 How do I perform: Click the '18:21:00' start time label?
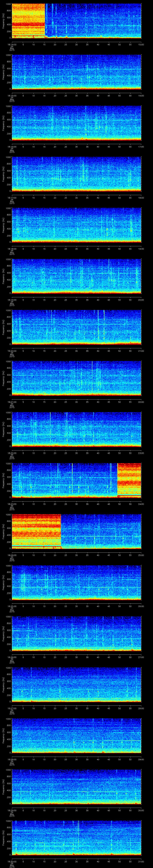[12, 402]
